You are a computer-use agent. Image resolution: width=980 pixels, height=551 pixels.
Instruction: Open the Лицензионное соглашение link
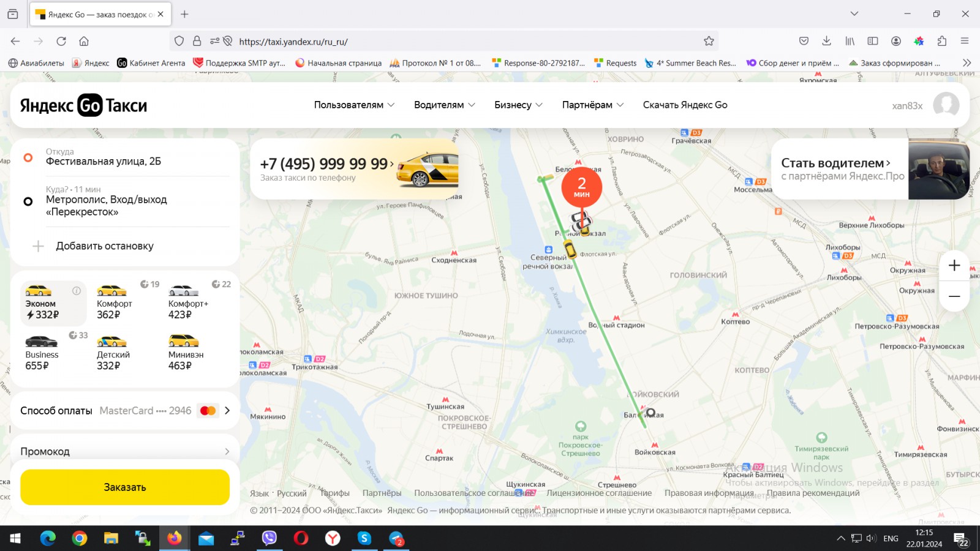599,493
